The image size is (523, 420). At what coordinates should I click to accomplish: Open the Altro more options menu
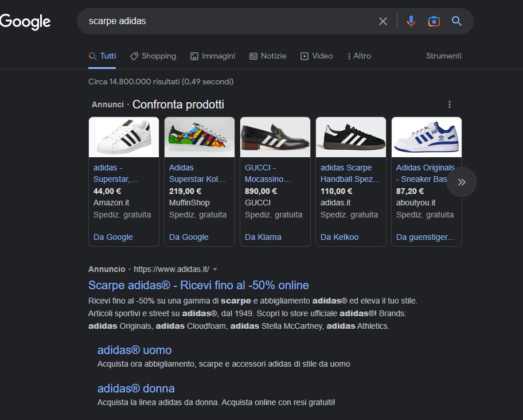click(x=359, y=56)
